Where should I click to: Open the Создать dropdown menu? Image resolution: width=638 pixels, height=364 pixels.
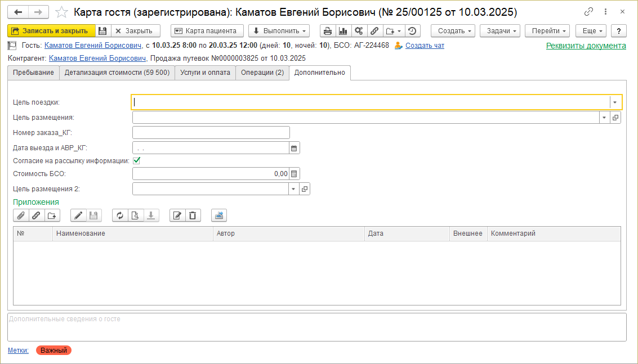click(453, 31)
